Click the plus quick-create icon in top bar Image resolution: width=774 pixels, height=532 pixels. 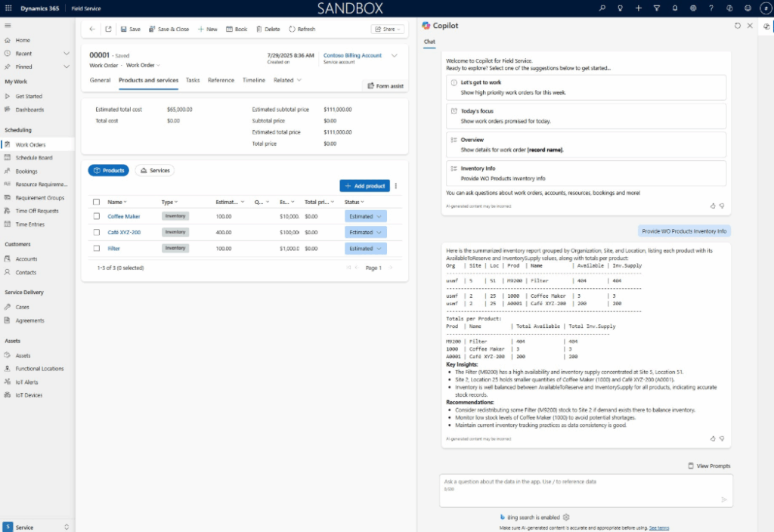[x=638, y=8]
